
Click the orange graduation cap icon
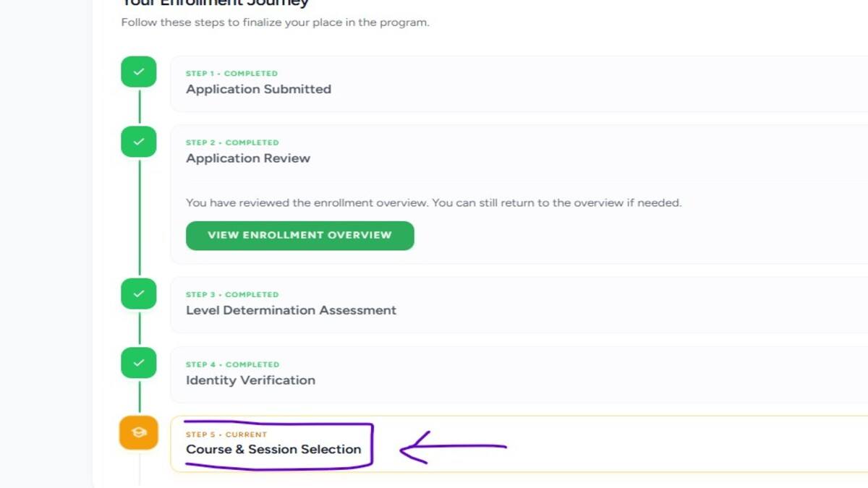(139, 432)
